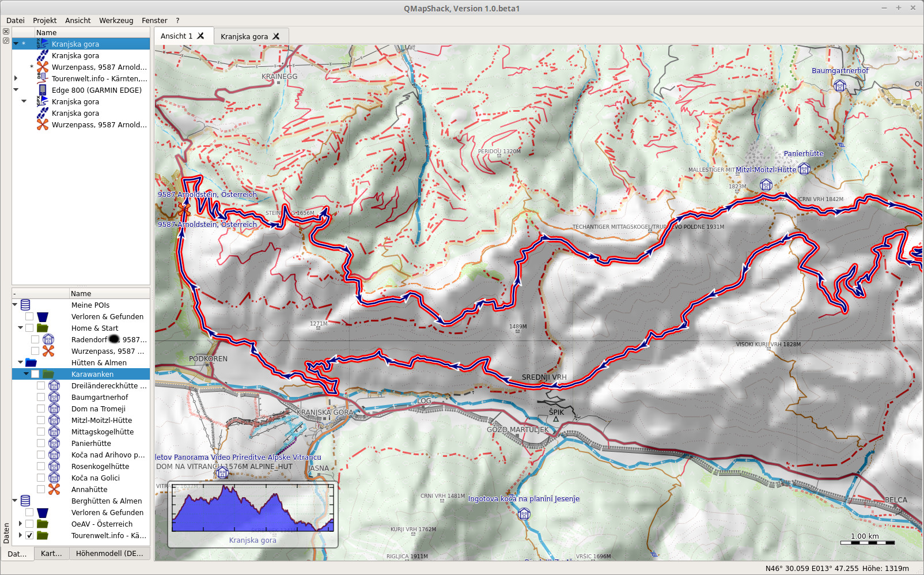924x575 pixels.
Task: Click the hut icon beside Rosenkogelhütte
Action: point(54,466)
